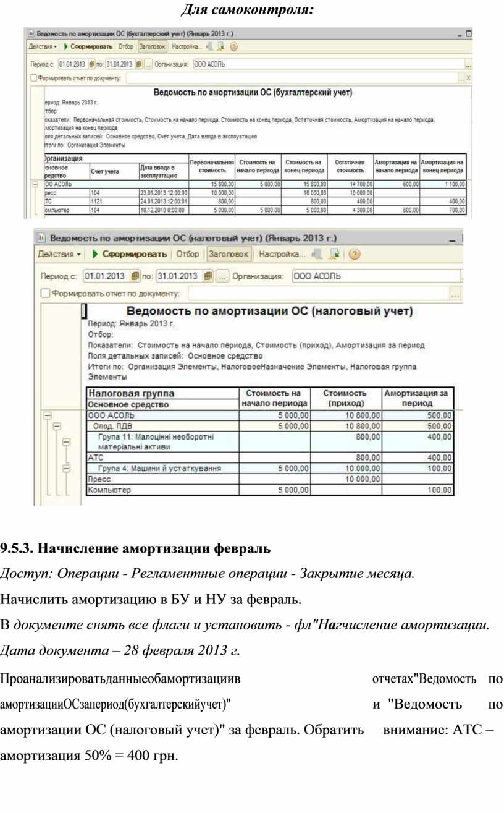Select Компьютер row in налоговый учет table
The width and height of the screenshot is (504, 813).
pyautogui.click(x=271, y=490)
